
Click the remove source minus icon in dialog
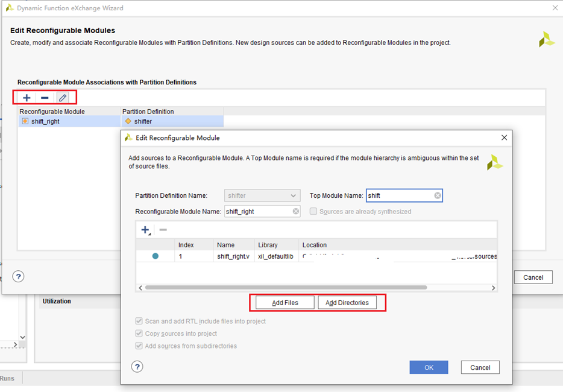click(163, 230)
